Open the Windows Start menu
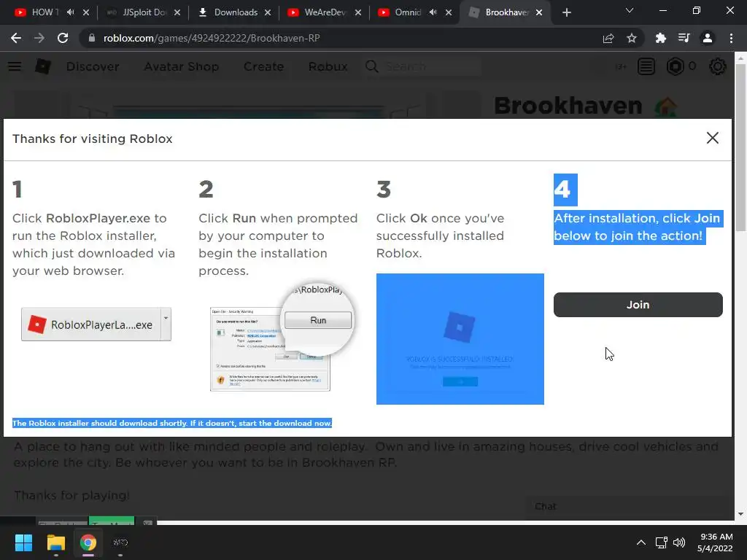Image resolution: width=747 pixels, height=560 pixels. click(23, 542)
